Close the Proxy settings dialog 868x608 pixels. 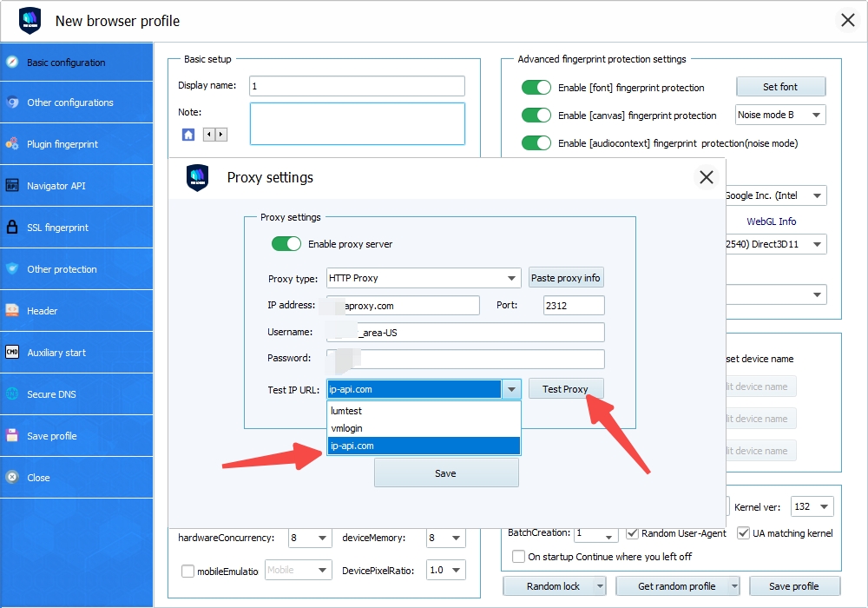coord(706,177)
